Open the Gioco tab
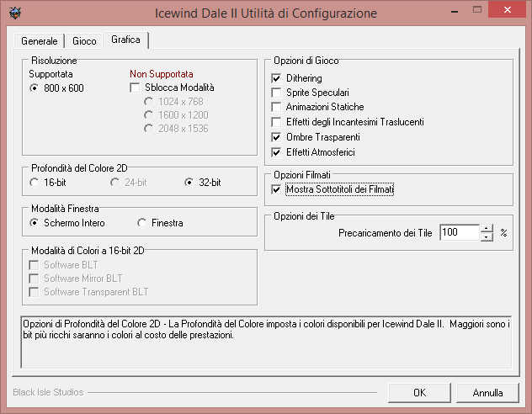532x414 pixels. 84,41
